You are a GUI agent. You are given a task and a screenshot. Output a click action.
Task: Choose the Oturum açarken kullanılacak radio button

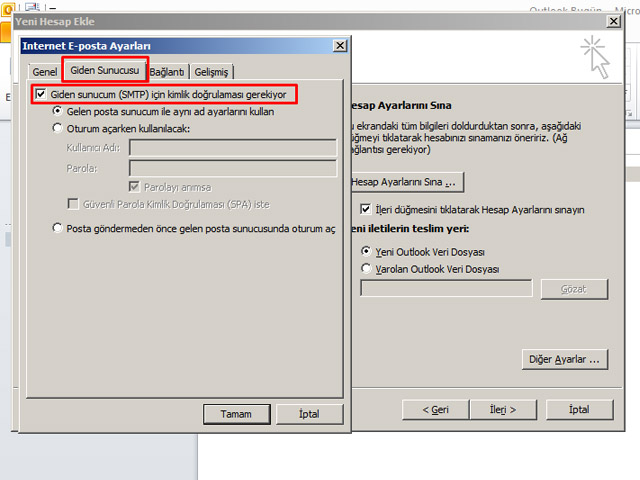tap(58, 129)
